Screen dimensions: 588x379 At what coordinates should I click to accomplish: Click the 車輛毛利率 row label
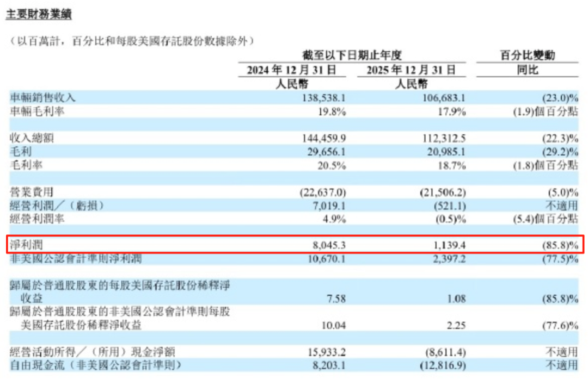38,111
